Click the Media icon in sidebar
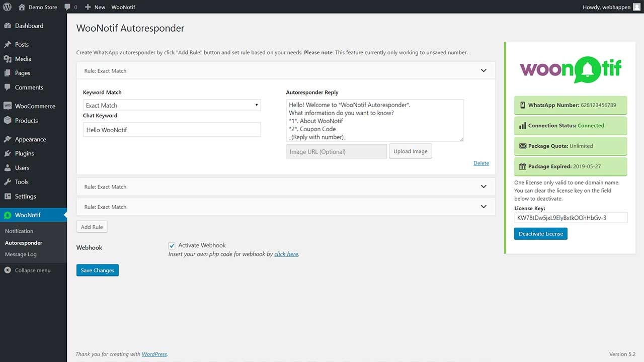Image resolution: width=644 pixels, height=362 pixels. click(x=8, y=59)
